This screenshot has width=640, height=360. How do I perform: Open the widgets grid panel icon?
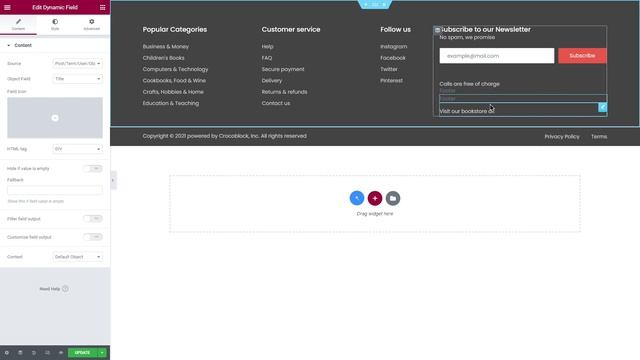(102, 7)
